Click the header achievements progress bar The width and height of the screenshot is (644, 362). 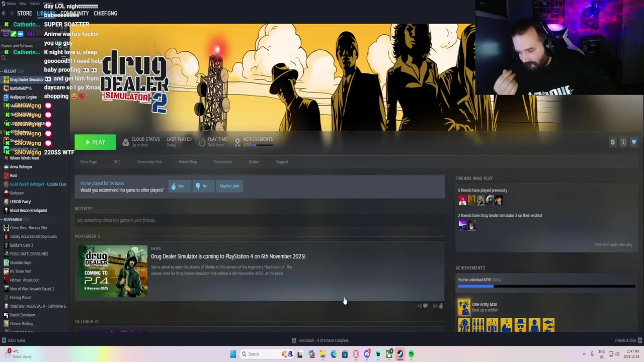262,145
